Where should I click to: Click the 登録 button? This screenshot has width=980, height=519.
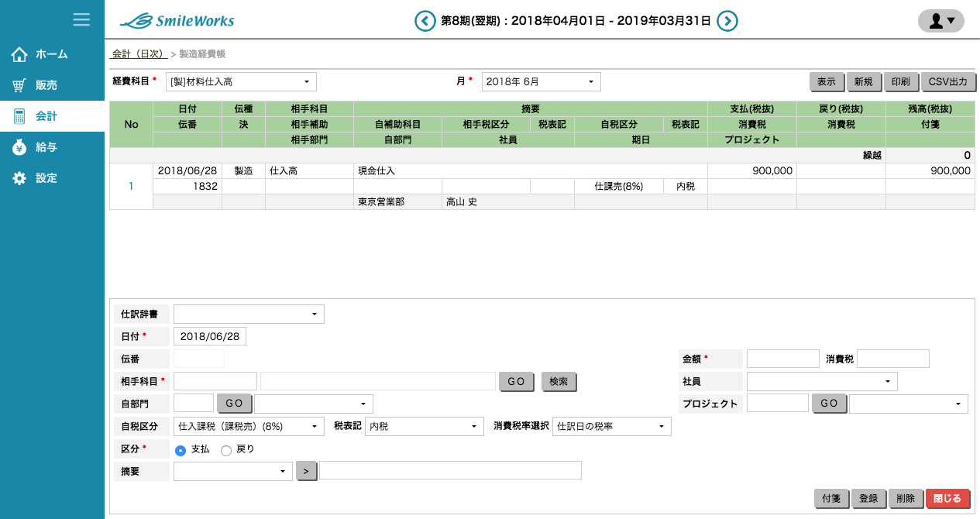click(868, 499)
